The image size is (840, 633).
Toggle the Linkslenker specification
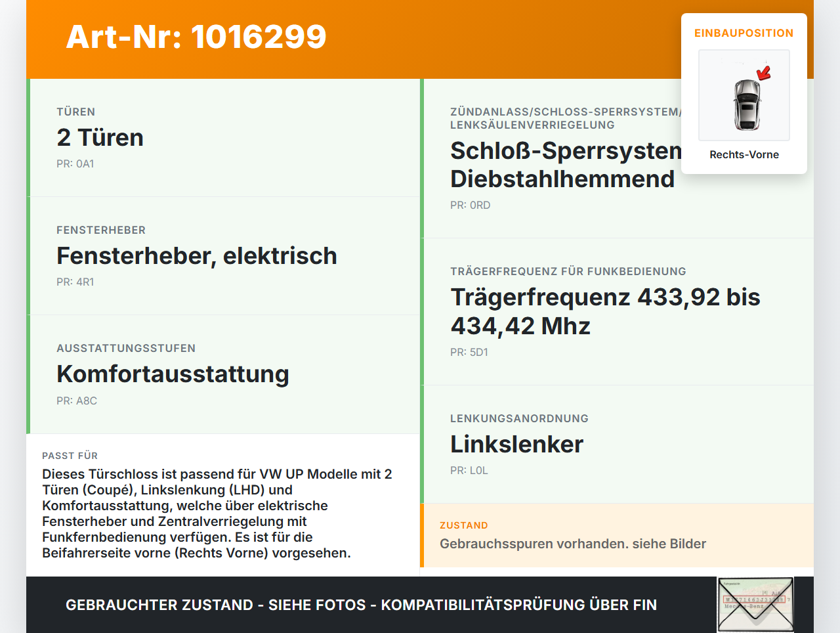pyautogui.click(x=617, y=443)
